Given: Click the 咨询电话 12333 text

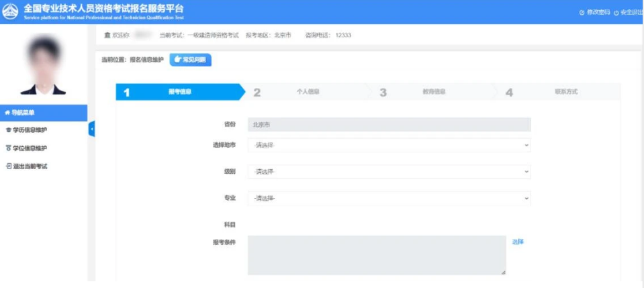Looking at the screenshot, I should pyautogui.click(x=328, y=36).
